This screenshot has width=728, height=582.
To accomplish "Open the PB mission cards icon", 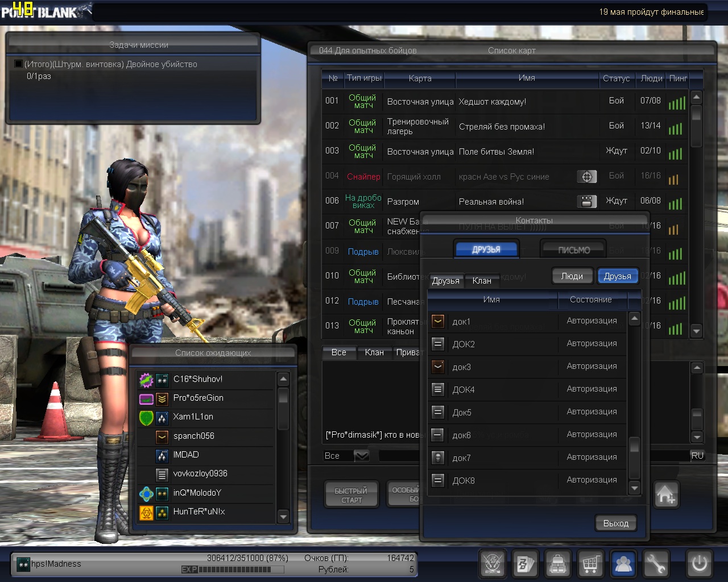I will tap(525, 564).
